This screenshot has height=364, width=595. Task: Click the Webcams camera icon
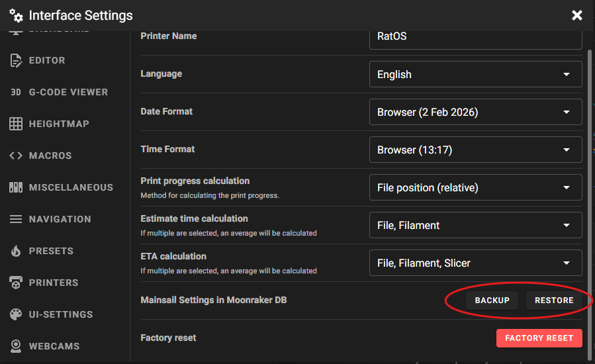click(16, 346)
